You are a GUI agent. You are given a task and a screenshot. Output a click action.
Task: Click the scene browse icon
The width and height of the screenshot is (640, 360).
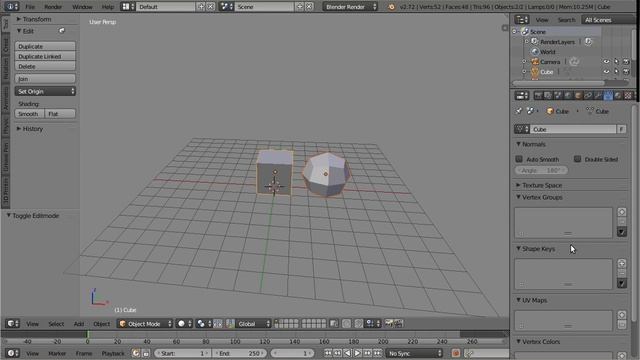226,7
